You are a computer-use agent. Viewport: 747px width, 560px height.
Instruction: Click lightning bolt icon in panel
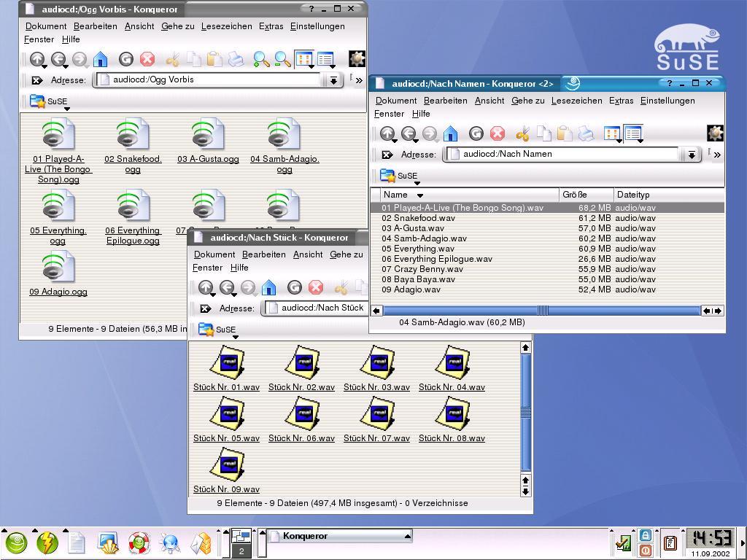[x=47, y=543]
